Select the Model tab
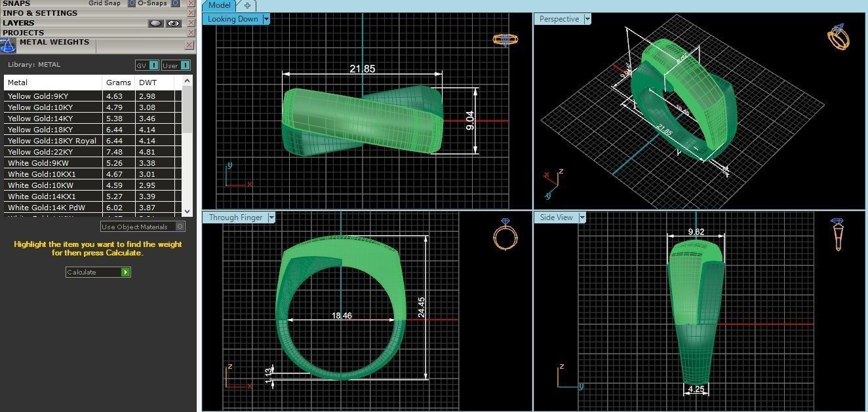868x412 pixels. tap(220, 5)
